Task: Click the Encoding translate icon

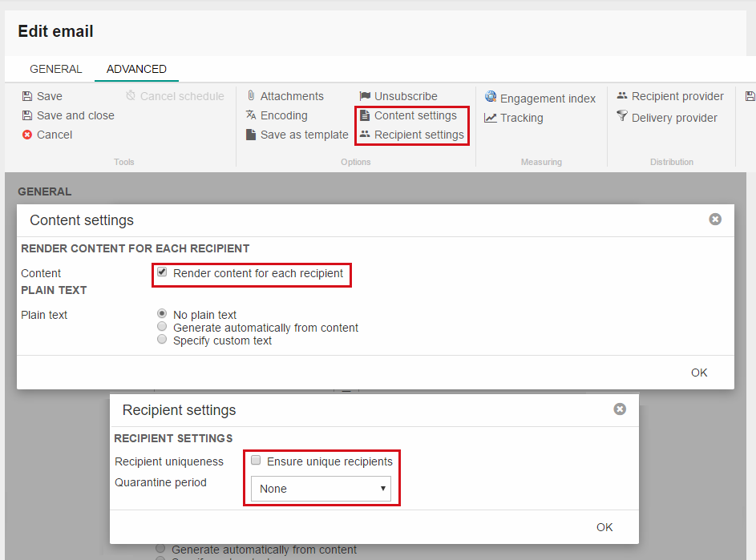Action: (x=251, y=115)
